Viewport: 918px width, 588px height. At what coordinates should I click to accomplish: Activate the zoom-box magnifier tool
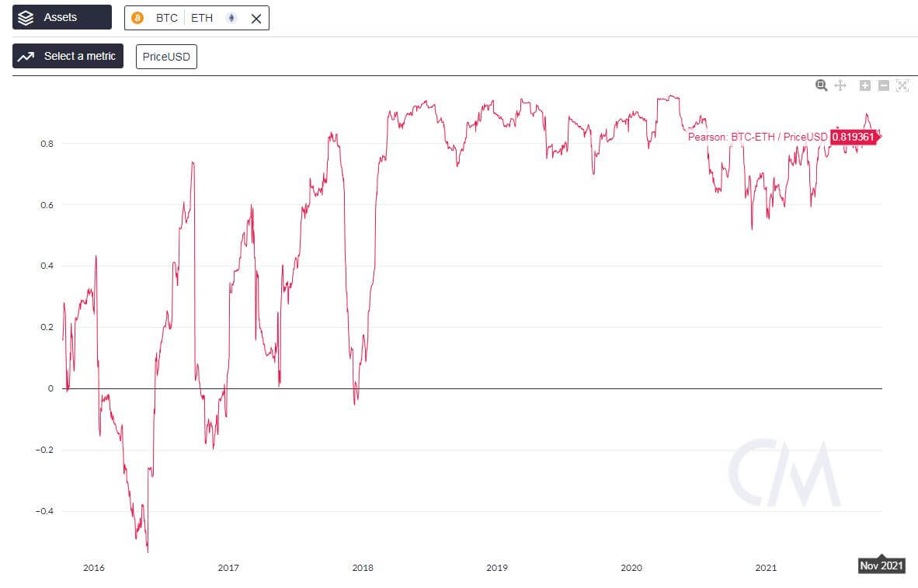(821, 85)
